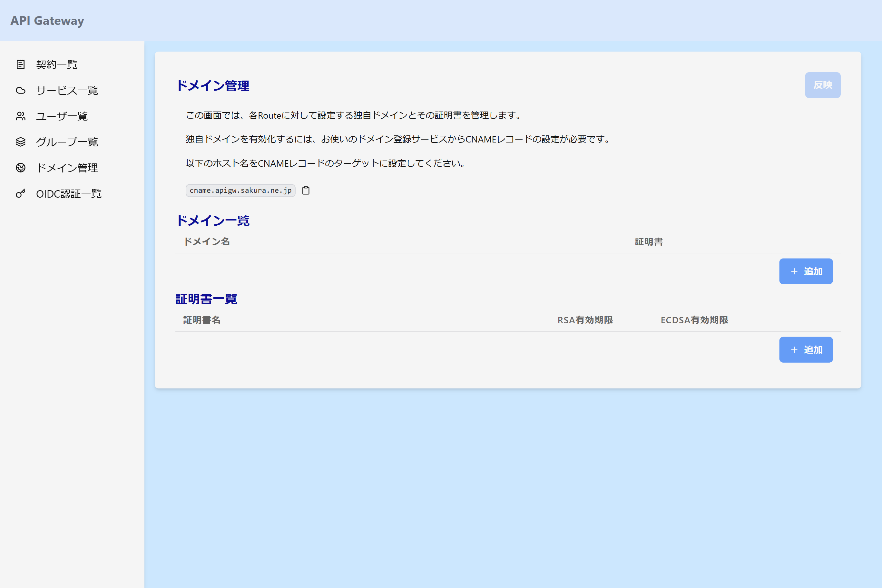Select the cname.apigw.sakura.ne.jp hostname text
This screenshot has height=588, width=882.
click(x=240, y=190)
